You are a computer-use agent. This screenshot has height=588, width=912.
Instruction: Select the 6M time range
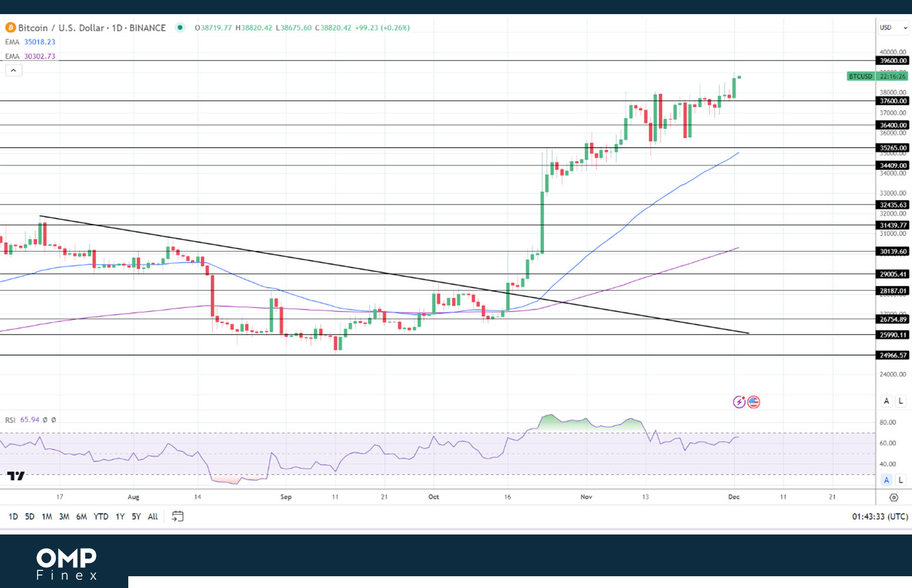click(x=81, y=516)
